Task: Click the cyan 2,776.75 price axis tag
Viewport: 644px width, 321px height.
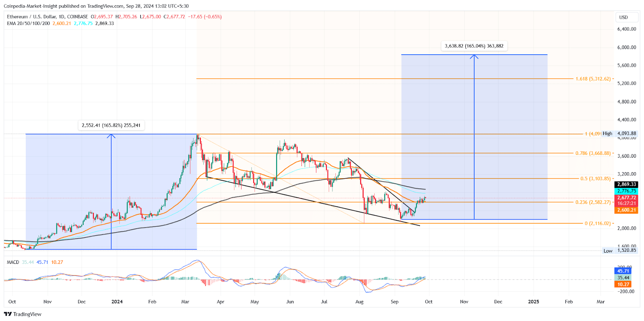Action: coord(626,191)
